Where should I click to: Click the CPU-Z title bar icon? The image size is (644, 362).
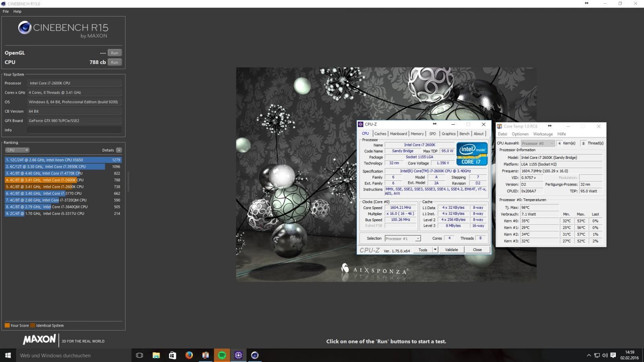[x=361, y=124]
